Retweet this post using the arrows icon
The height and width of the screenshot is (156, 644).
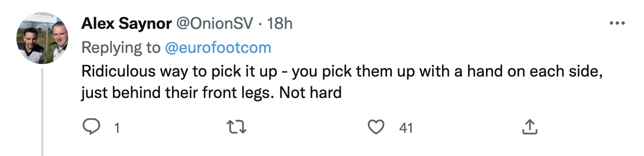tap(236, 127)
